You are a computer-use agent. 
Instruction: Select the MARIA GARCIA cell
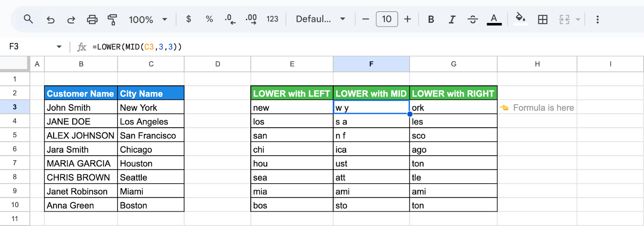click(81, 163)
